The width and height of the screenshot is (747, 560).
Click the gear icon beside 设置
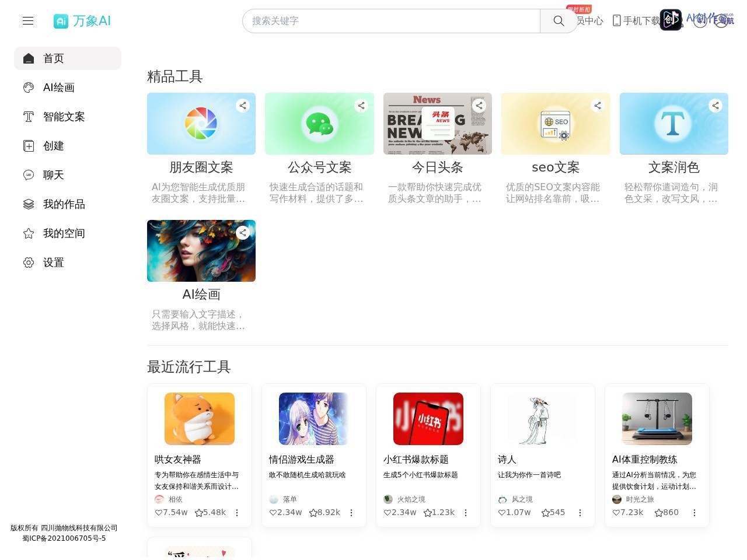[x=29, y=262]
